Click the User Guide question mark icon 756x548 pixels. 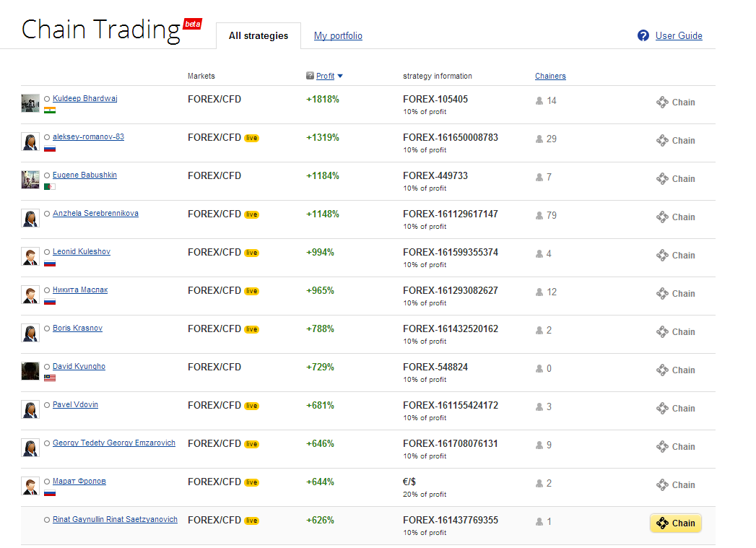pyautogui.click(x=643, y=35)
